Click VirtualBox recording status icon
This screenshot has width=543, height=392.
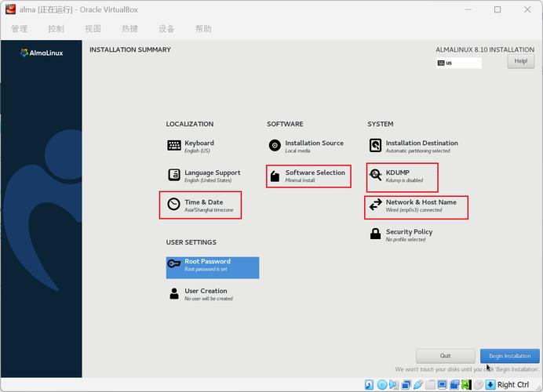pyautogui.click(x=454, y=384)
